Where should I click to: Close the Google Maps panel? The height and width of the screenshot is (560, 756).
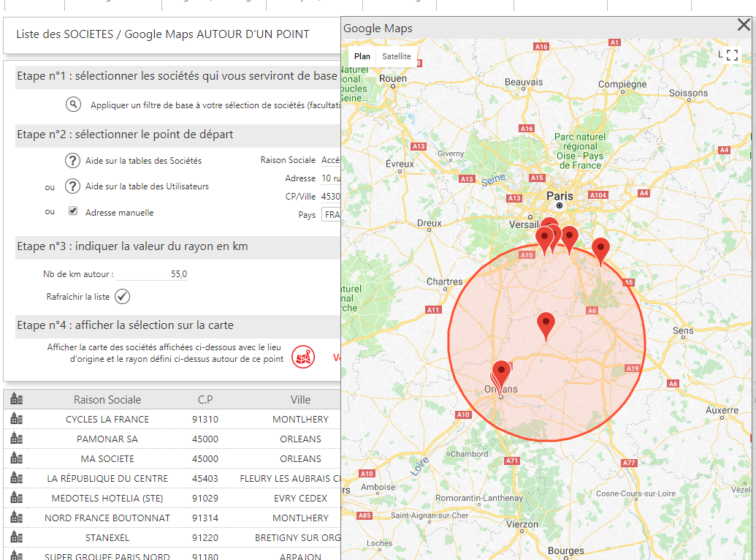click(x=744, y=25)
